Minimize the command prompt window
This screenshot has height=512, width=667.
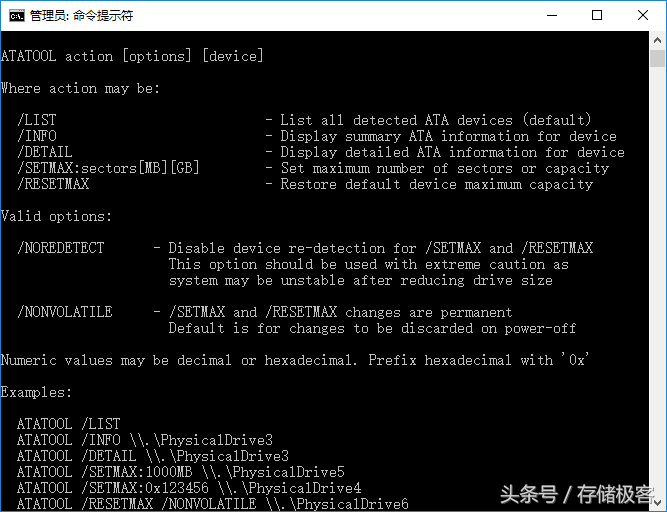tap(552, 16)
